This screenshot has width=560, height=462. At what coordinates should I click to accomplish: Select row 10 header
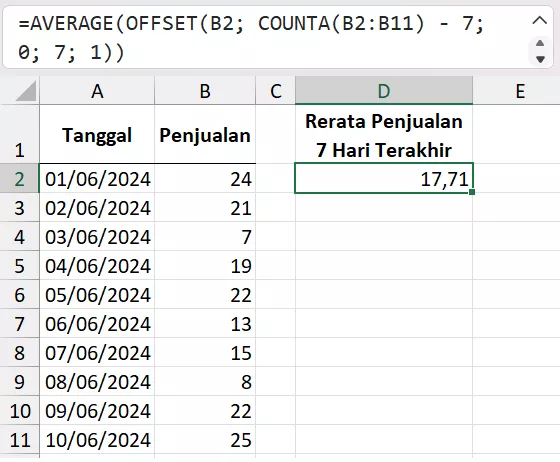click(19, 410)
